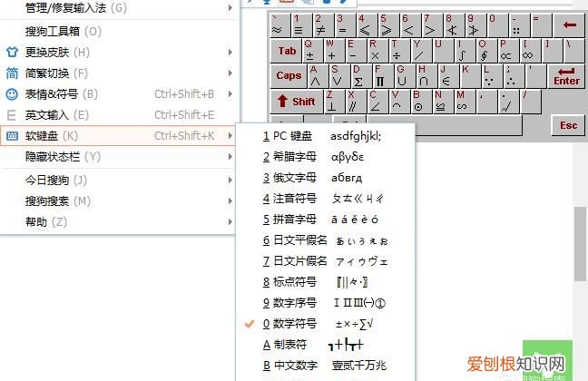Toggle the Caps key on soft keyboard
Screen dimensions: 588x381
289,76
